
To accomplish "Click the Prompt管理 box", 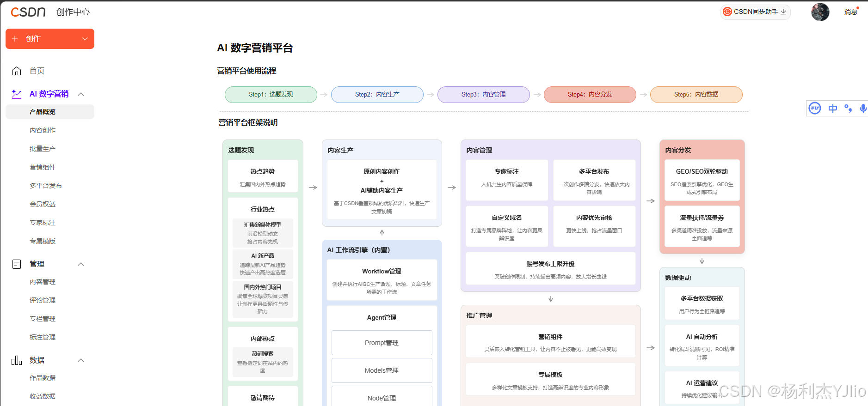I will point(382,343).
